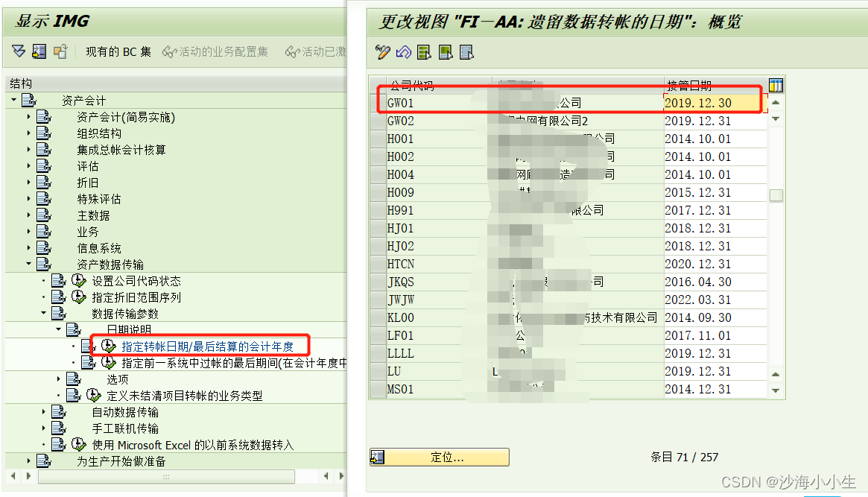Expand the 集成总帐会计核算 node
Screen dimensions: 868x497
pyautogui.click(x=29, y=150)
